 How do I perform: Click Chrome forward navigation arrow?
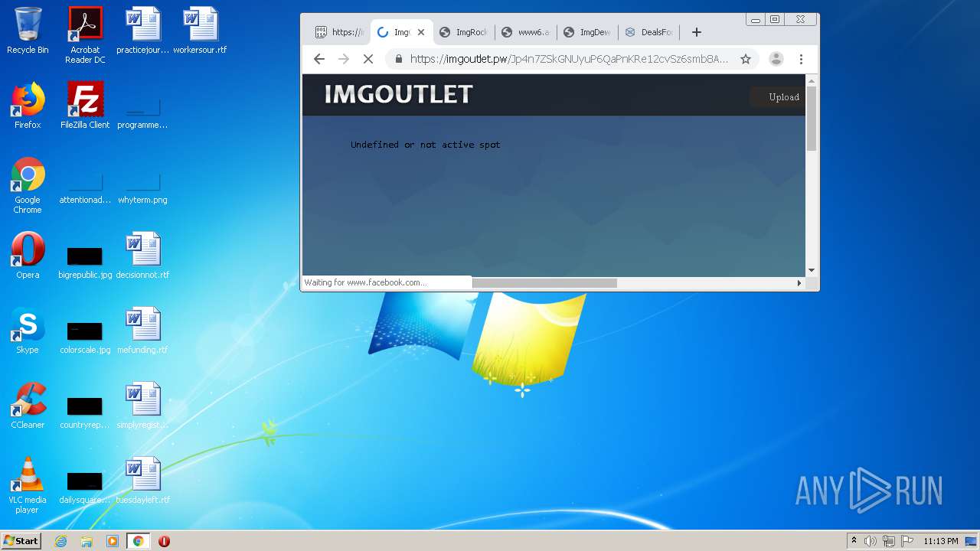click(344, 59)
